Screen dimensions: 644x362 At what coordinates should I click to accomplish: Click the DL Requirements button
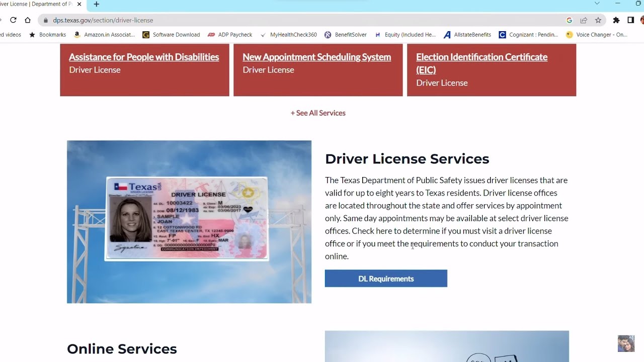386,279
